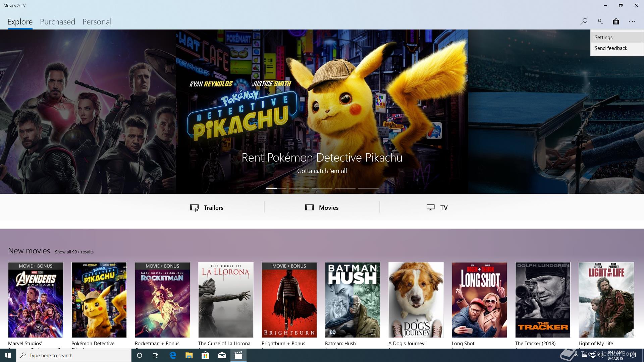Open Brightburn + Bonus poster

[x=289, y=300]
